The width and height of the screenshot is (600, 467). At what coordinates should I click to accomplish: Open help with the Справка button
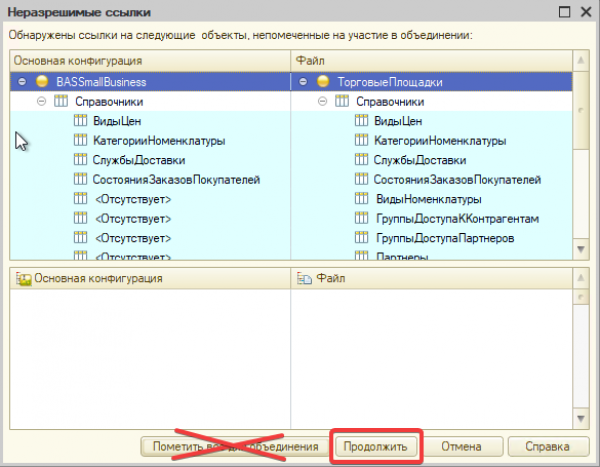548,446
